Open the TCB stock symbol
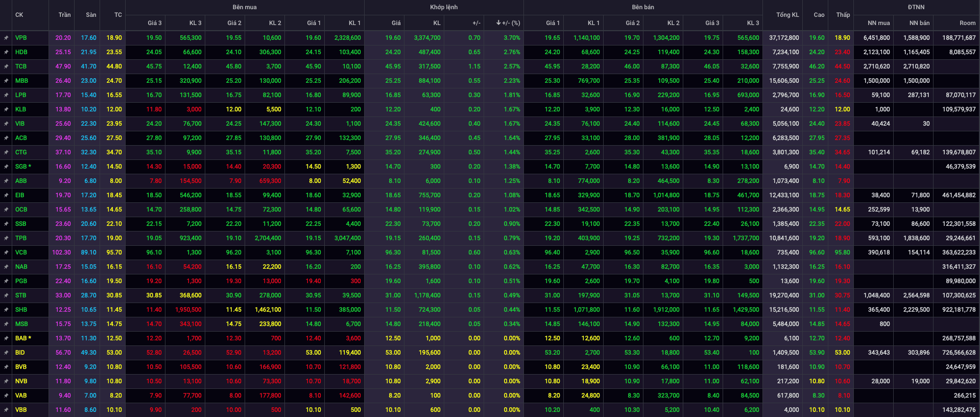980x417 pixels. pyautogui.click(x=21, y=66)
